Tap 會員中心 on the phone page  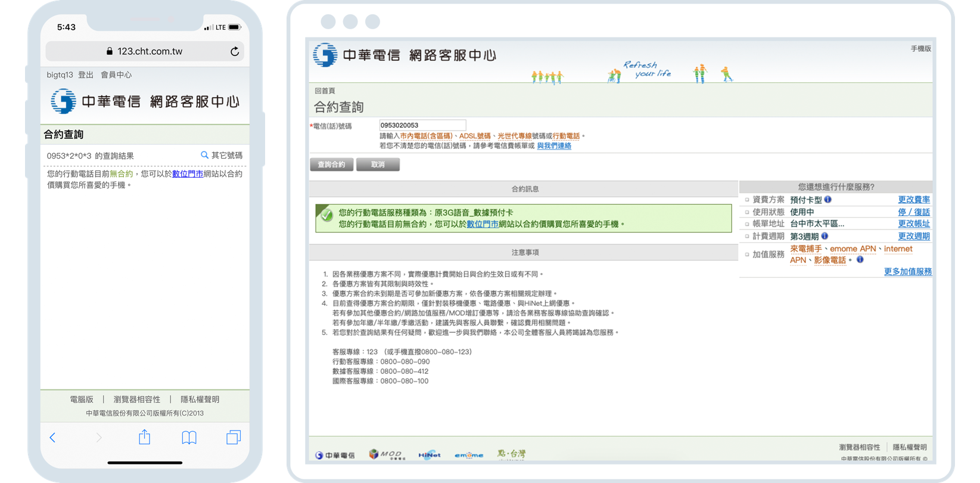(x=116, y=75)
